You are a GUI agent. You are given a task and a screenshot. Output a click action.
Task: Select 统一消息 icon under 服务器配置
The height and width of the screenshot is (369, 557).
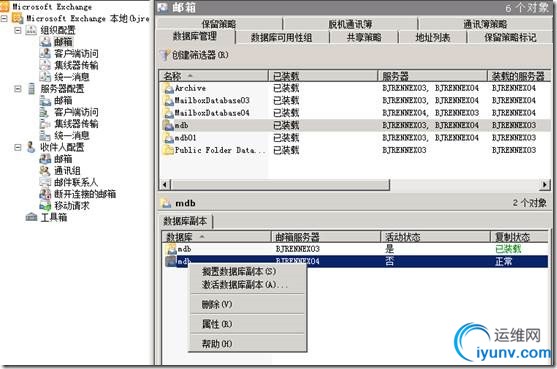(x=45, y=135)
